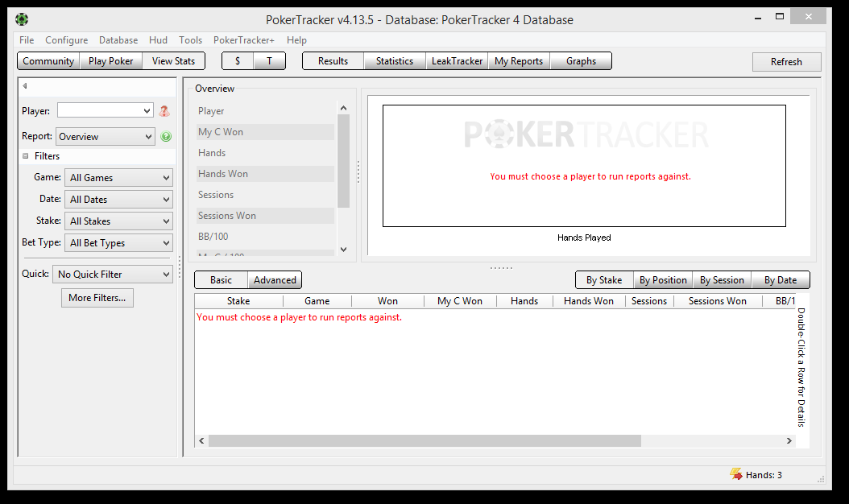
Task: Collapse the left sidebar arrow
Action: (x=25, y=85)
